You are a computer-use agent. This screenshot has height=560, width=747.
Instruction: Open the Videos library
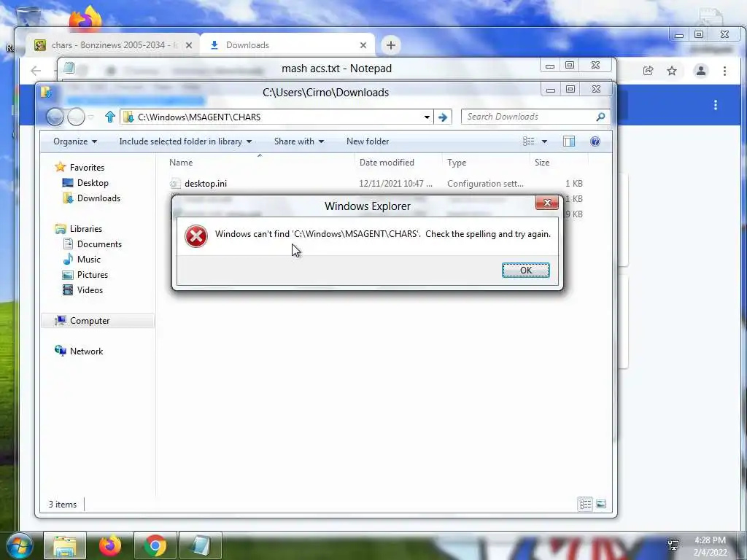[x=90, y=290]
